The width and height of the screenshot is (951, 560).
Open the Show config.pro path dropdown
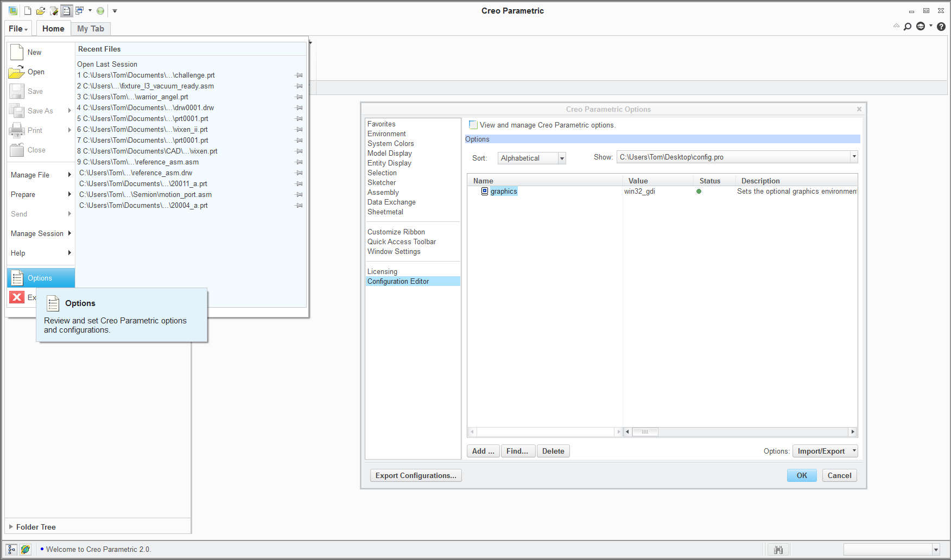tap(854, 157)
